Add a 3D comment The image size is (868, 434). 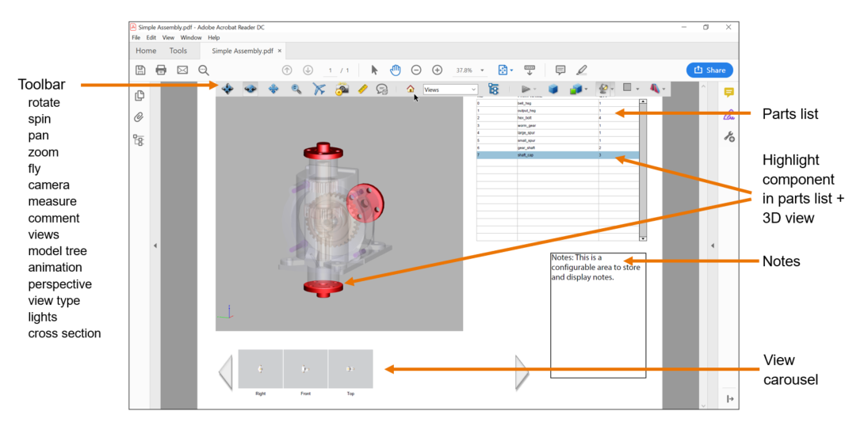[382, 89]
